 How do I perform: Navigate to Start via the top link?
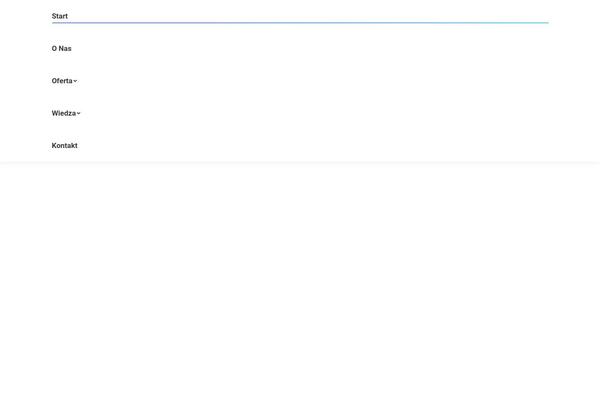coord(60,16)
